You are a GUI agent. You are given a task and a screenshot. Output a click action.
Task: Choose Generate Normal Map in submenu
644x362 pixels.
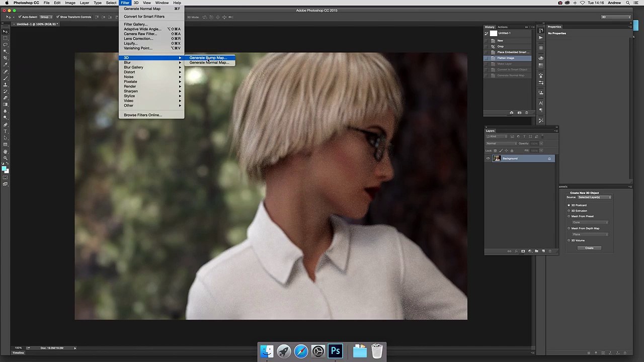tap(210, 62)
